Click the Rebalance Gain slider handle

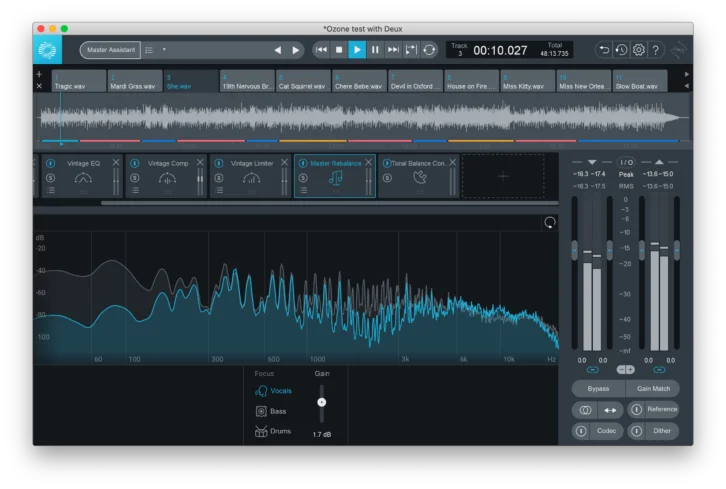[x=321, y=402]
